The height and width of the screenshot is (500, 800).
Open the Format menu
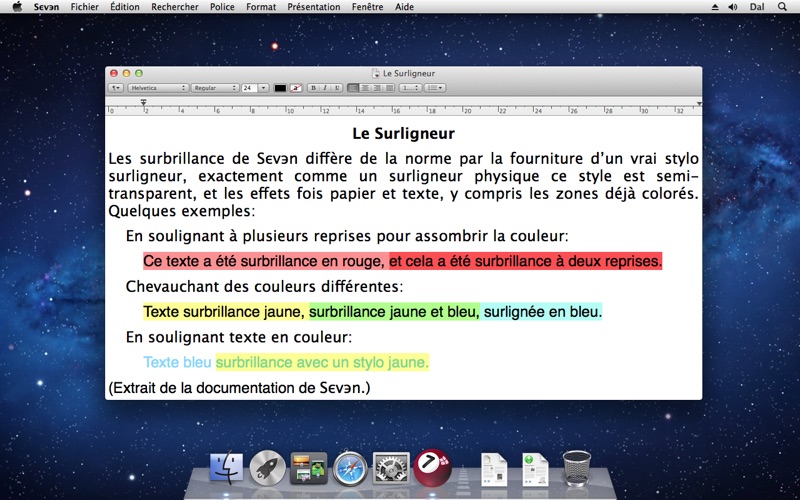coord(261,7)
